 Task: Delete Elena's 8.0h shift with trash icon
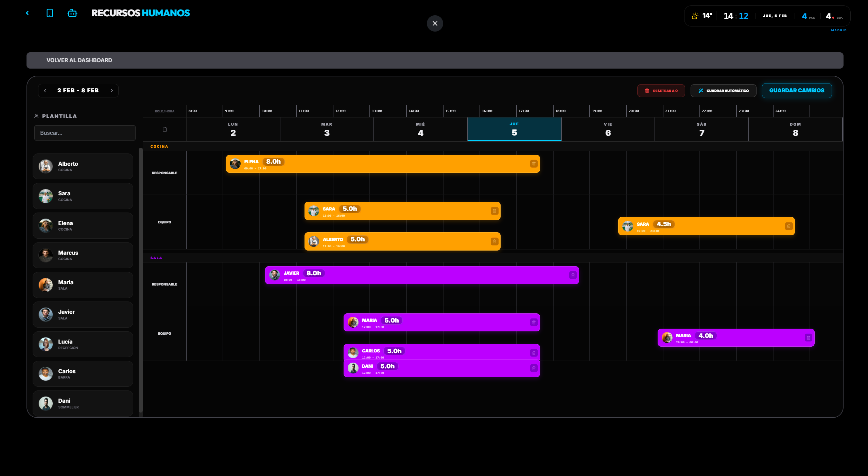pos(534,164)
